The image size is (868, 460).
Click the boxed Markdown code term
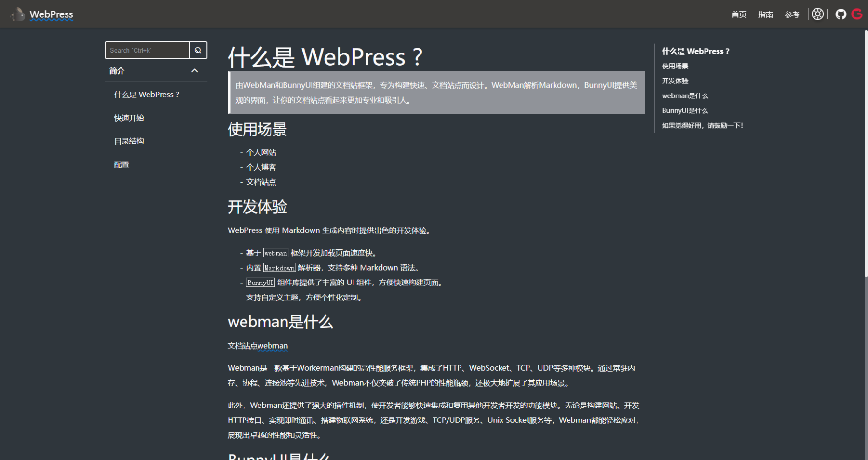279,268
